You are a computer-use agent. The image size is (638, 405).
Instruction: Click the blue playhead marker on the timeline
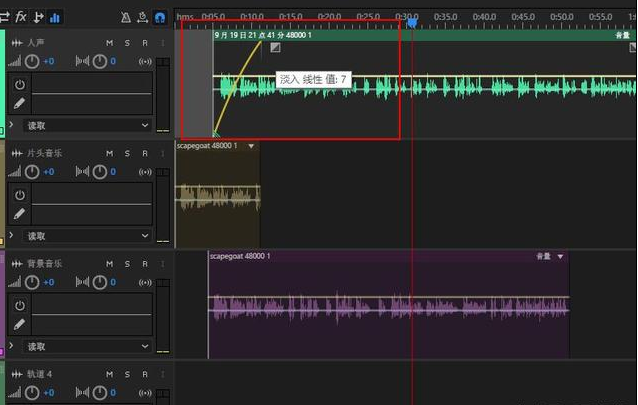411,22
